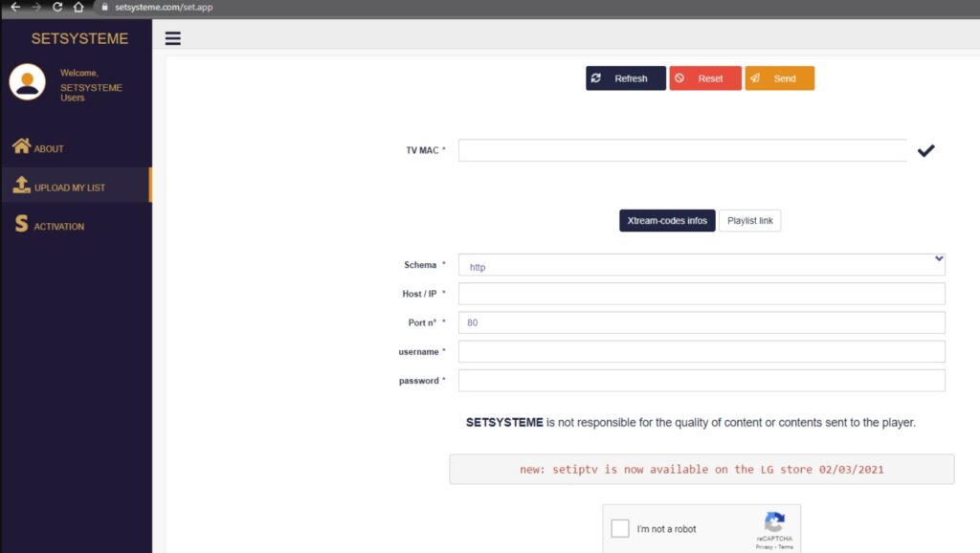
Task: Click the browser home icon
Action: pos(78,7)
